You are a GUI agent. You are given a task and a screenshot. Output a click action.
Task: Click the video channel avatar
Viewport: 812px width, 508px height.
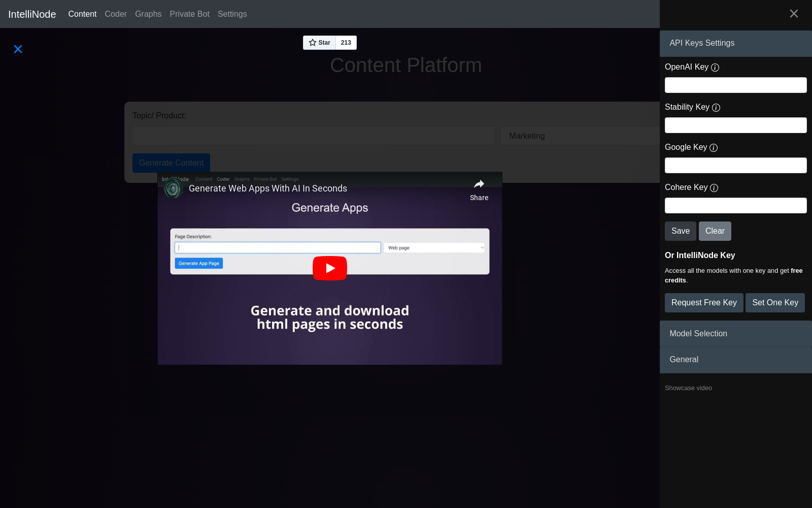tap(173, 188)
